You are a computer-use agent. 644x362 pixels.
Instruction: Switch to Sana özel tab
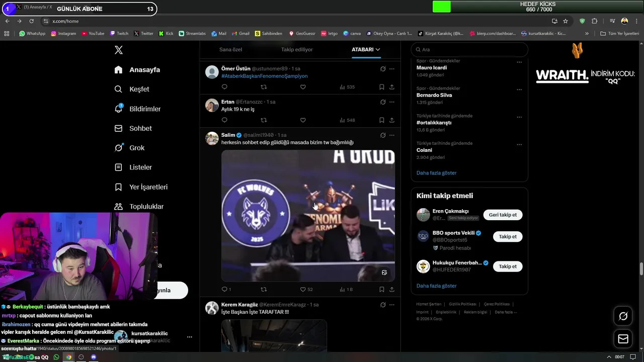230,50
